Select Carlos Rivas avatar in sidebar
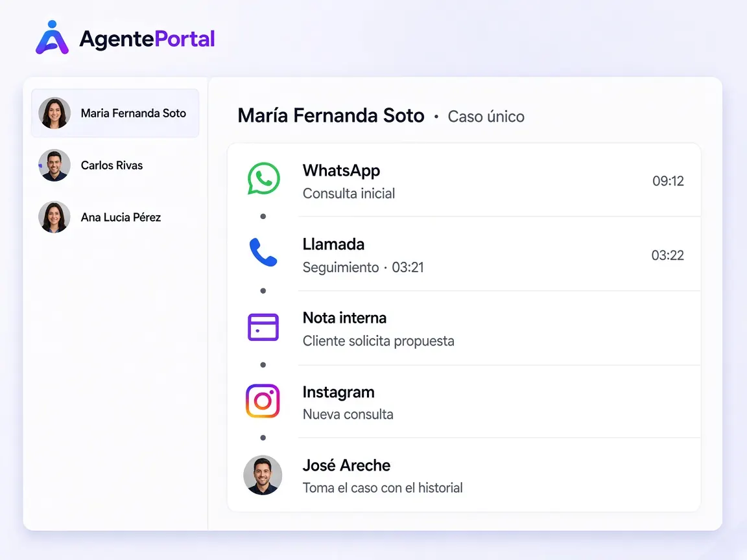Viewport: 747px width, 560px height. [54, 165]
